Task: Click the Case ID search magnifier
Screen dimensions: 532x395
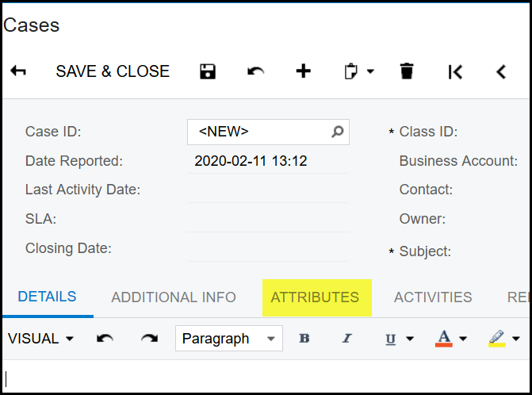Action: (x=338, y=132)
